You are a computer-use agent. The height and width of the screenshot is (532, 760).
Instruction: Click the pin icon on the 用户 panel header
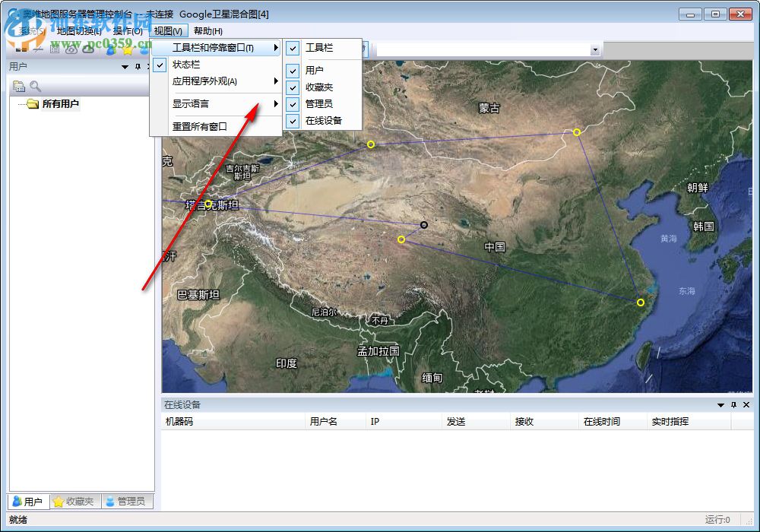coord(137,66)
